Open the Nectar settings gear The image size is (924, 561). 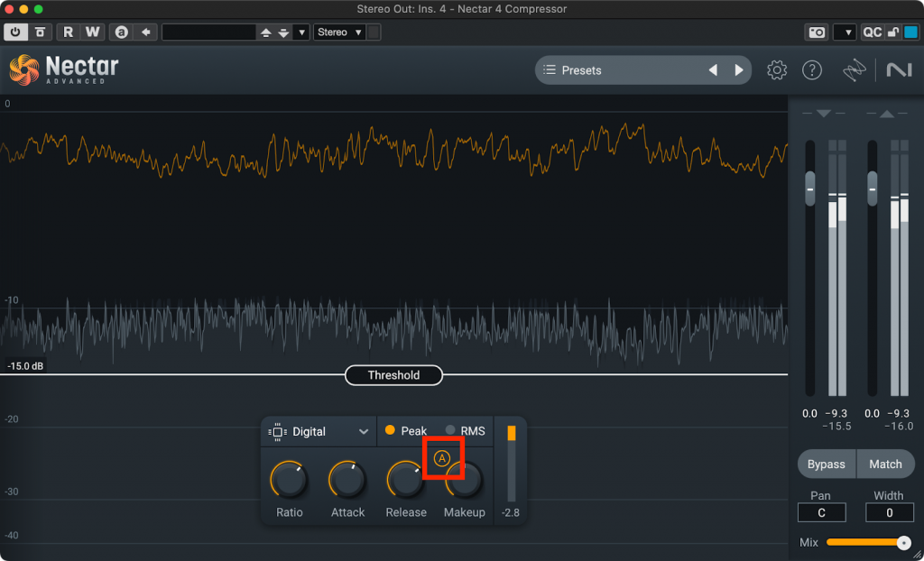[776, 70]
